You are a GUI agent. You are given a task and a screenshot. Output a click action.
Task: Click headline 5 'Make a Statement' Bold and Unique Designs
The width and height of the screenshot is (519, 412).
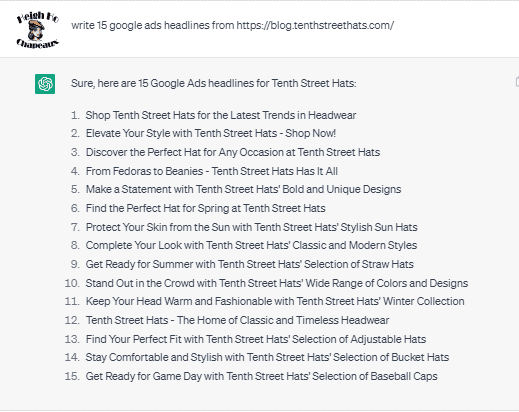(243, 189)
